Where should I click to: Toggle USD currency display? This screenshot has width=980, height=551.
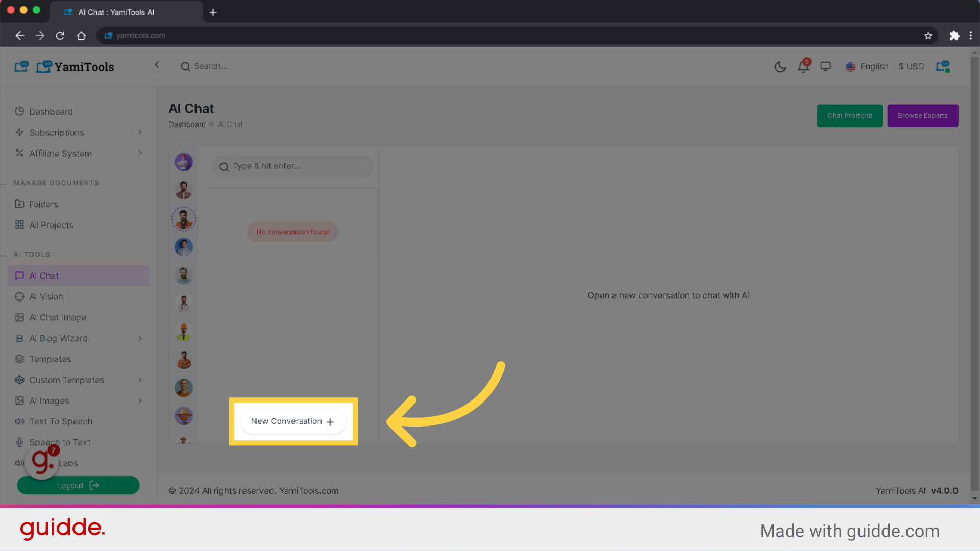(911, 66)
